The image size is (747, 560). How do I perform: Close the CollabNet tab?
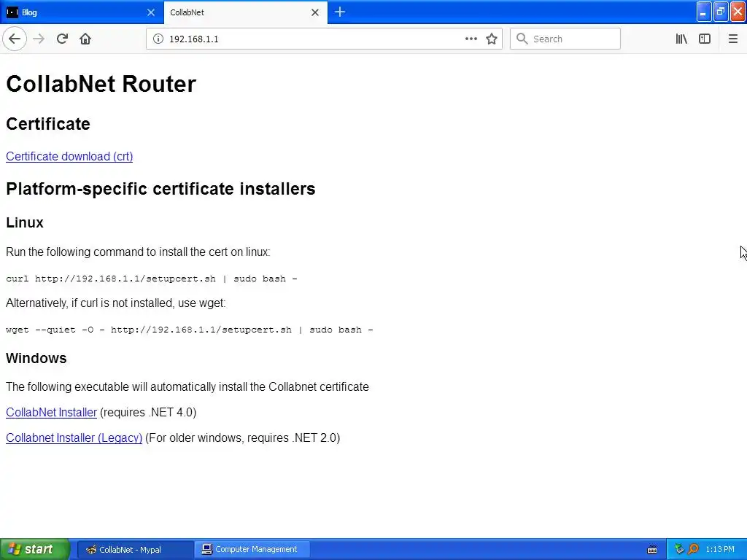315,12
